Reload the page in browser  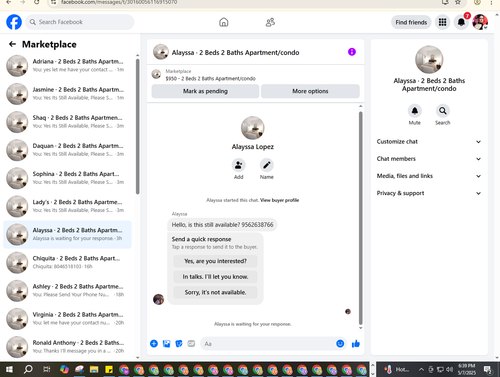tap(37, 2)
